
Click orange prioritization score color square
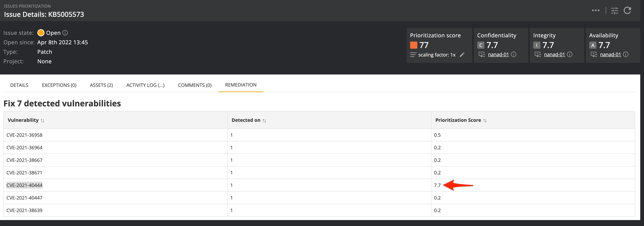(x=414, y=45)
